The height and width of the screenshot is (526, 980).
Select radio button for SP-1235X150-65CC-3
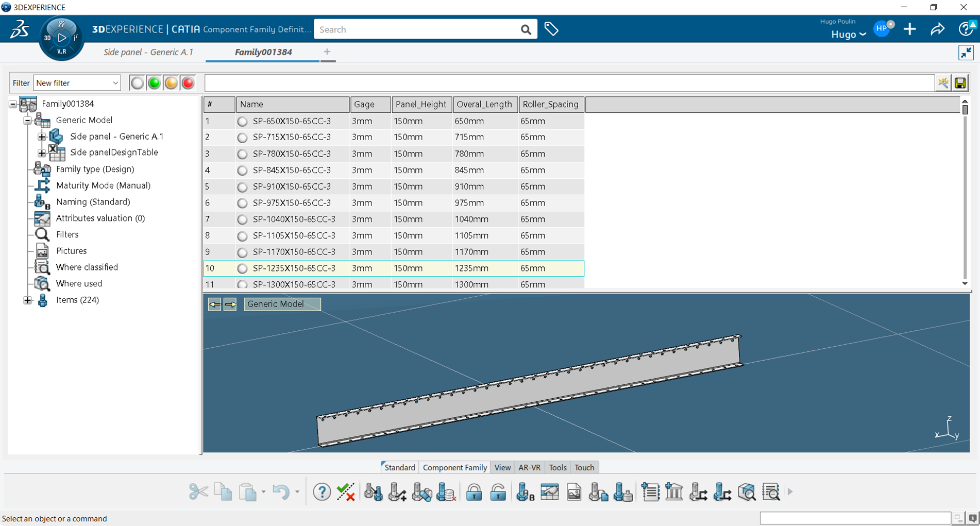(242, 268)
